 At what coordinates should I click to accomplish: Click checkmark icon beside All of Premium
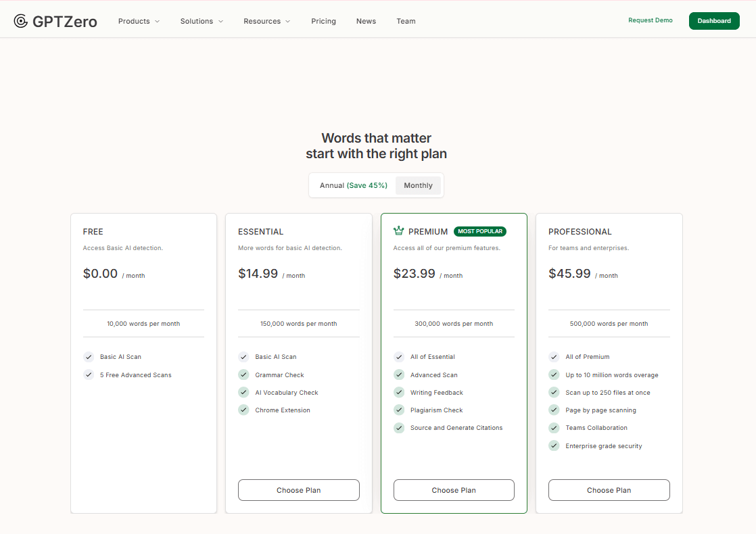pos(554,357)
